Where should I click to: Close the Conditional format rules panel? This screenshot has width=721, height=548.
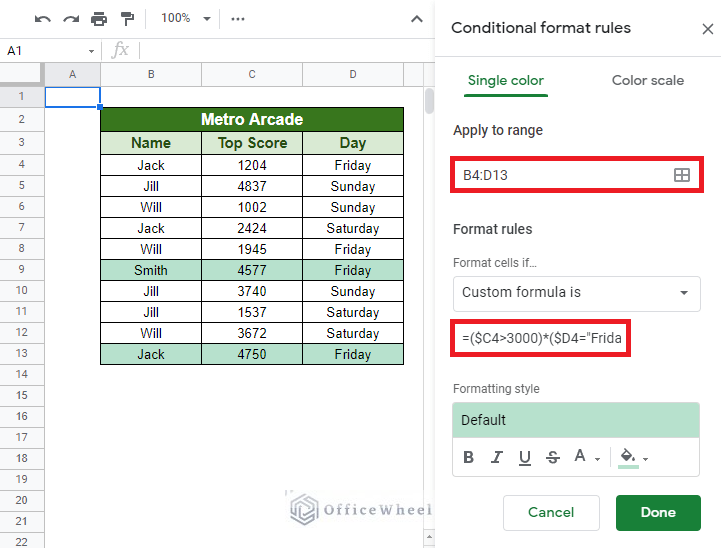coord(708,29)
